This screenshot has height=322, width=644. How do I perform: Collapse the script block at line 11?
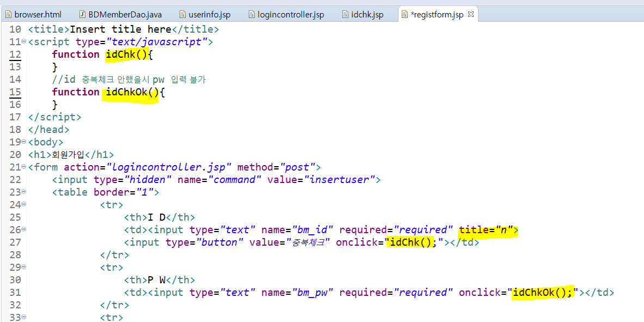24,41
